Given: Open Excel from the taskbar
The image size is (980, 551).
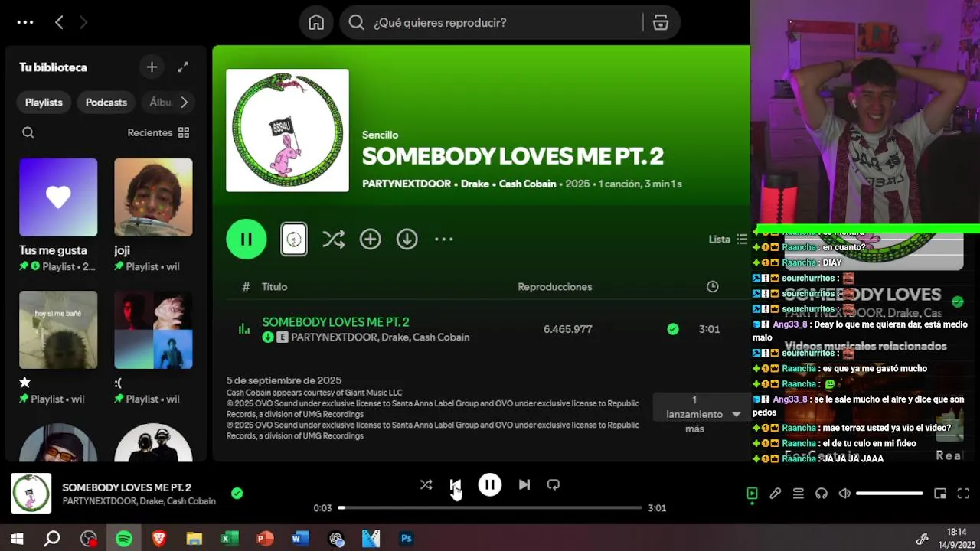Looking at the screenshot, I should [x=230, y=539].
